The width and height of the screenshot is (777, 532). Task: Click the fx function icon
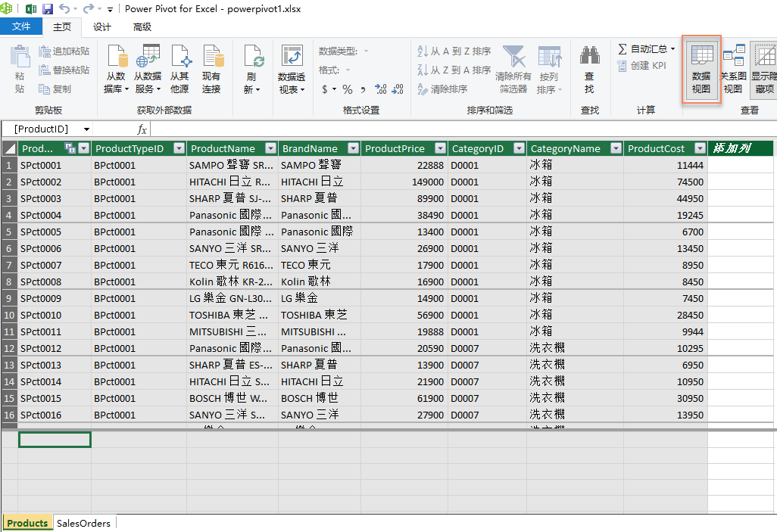(142, 129)
